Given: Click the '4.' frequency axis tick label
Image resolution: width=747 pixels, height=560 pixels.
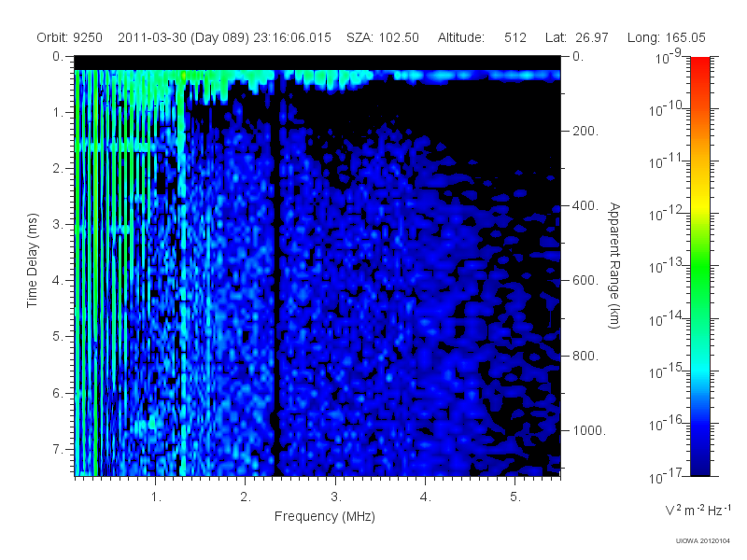Looking at the screenshot, I should pos(426,497).
